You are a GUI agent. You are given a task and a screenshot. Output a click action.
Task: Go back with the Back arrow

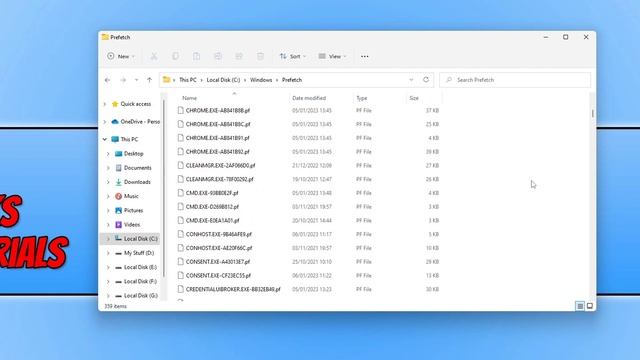(x=107, y=80)
